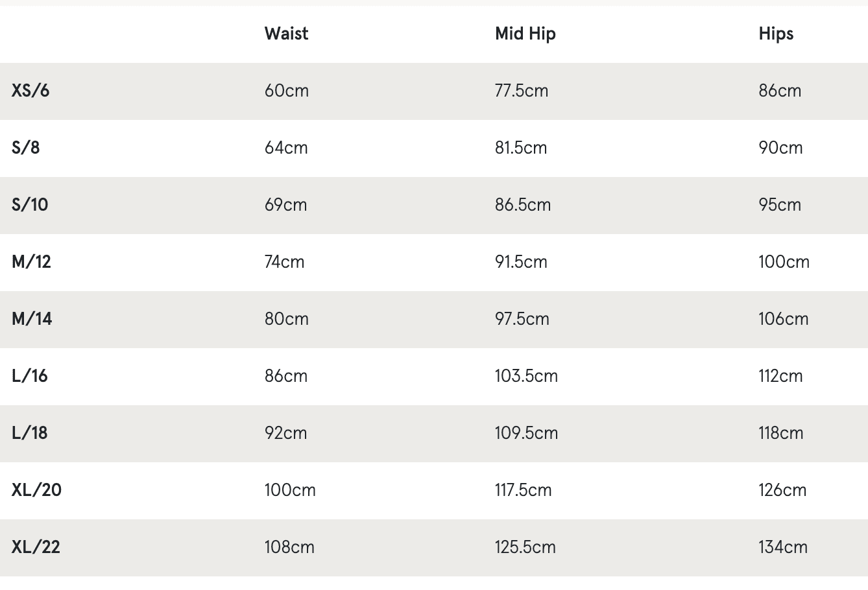The height and width of the screenshot is (590, 868).
Task: Click the Hips column header
Action: click(776, 34)
